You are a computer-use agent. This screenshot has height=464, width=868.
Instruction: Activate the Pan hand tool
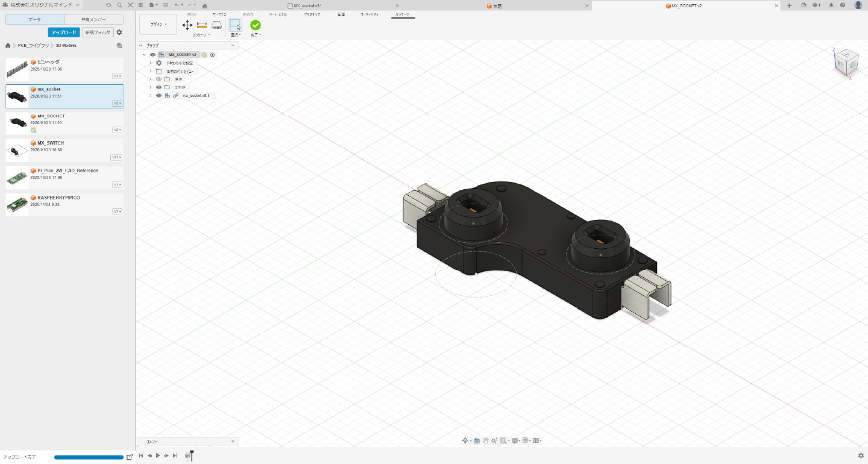(485, 440)
